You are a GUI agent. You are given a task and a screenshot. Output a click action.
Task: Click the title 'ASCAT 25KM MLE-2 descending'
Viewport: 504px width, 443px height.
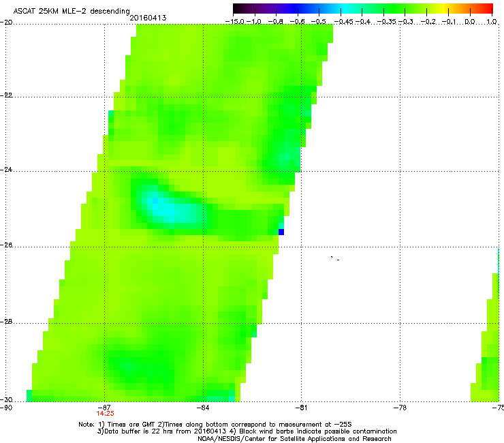(72, 11)
